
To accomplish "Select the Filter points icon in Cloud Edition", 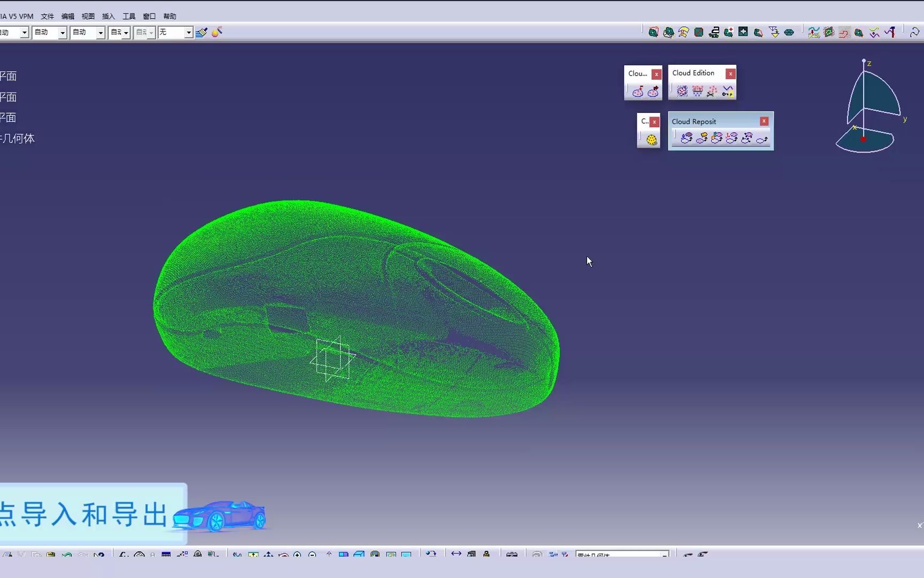I will pyautogui.click(x=697, y=92).
